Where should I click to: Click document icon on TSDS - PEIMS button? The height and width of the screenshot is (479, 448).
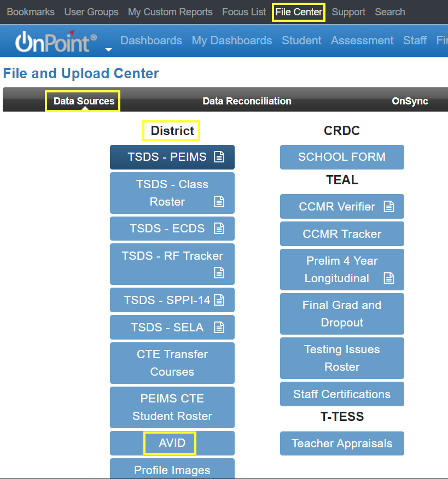[x=219, y=157]
